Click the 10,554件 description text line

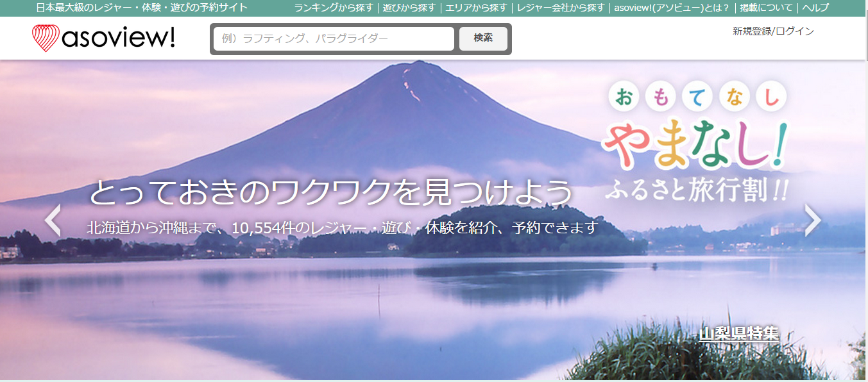(343, 228)
